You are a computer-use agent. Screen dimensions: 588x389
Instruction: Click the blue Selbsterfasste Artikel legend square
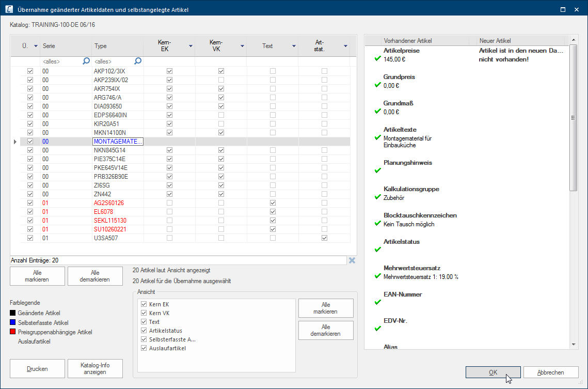13,323
